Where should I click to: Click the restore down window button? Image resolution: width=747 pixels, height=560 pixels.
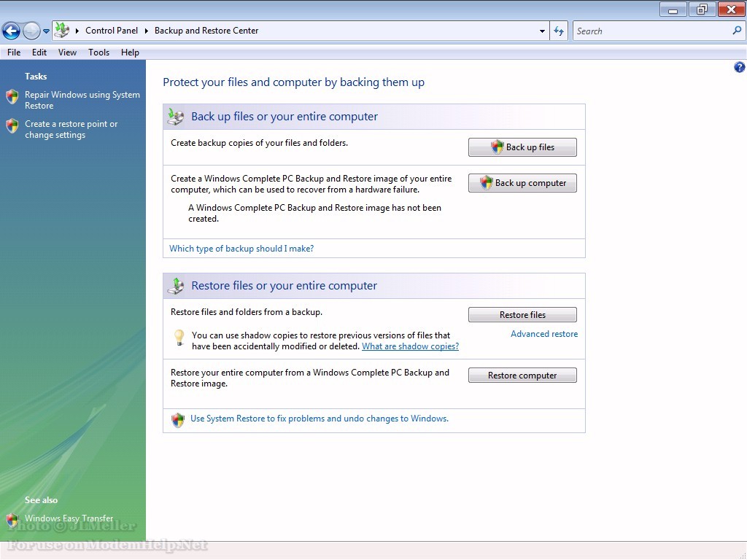pos(702,9)
